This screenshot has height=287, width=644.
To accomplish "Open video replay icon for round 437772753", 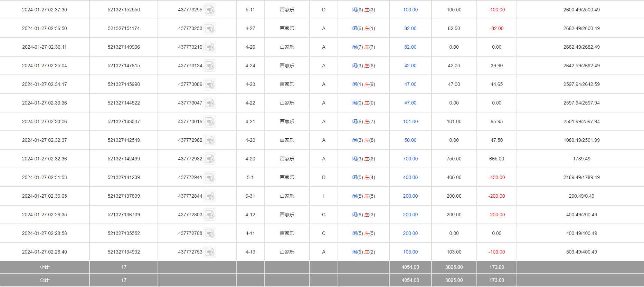I will pos(210,252).
